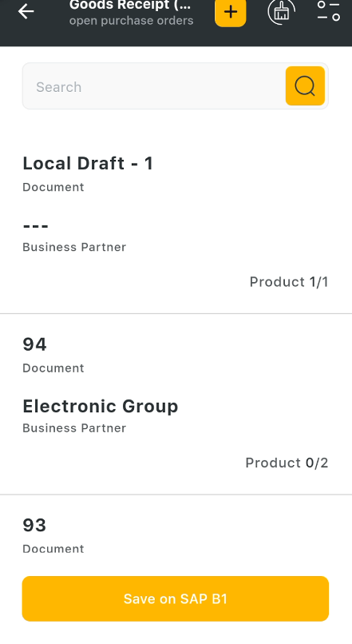Image resolution: width=352 pixels, height=644 pixels.
Task: Click the Product 0/2 counter
Action: click(287, 463)
